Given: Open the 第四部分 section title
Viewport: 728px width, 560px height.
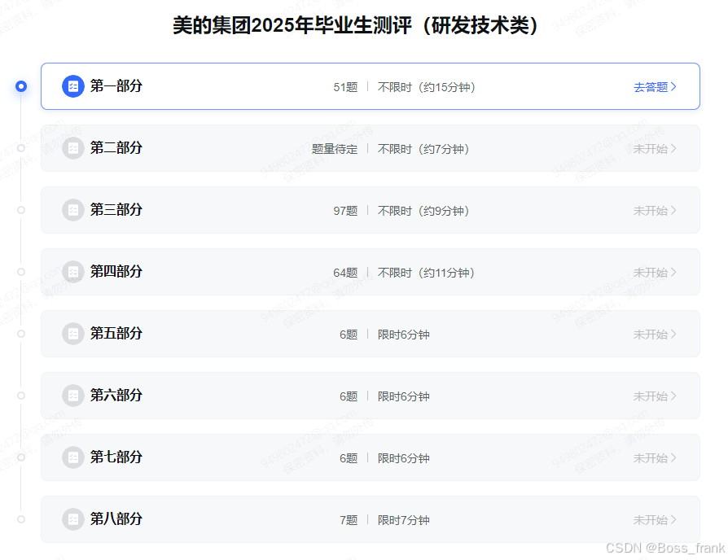Looking at the screenshot, I should [116, 271].
